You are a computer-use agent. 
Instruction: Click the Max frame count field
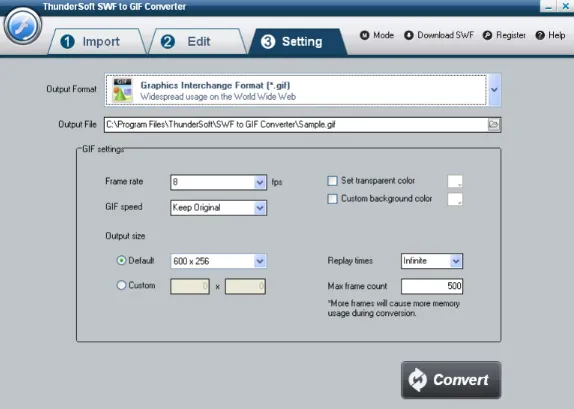[432, 286]
